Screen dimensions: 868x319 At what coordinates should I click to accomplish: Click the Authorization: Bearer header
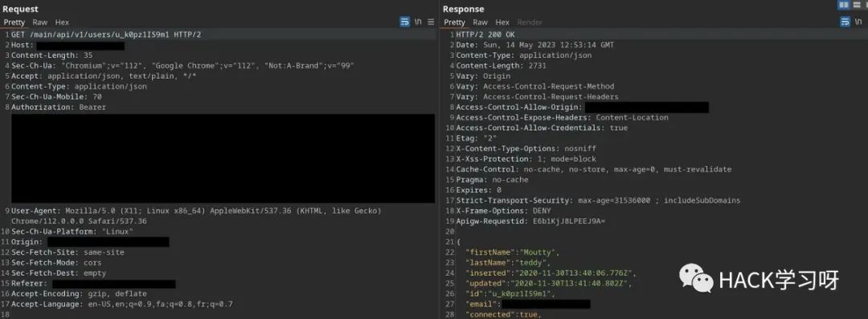point(59,107)
